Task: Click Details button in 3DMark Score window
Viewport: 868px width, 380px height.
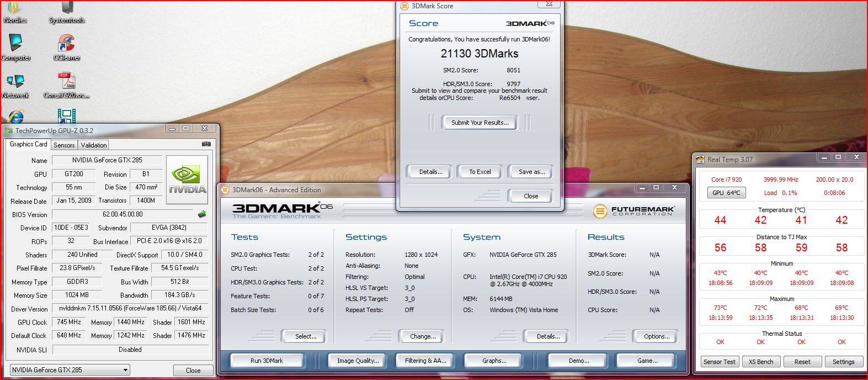Action: [430, 172]
